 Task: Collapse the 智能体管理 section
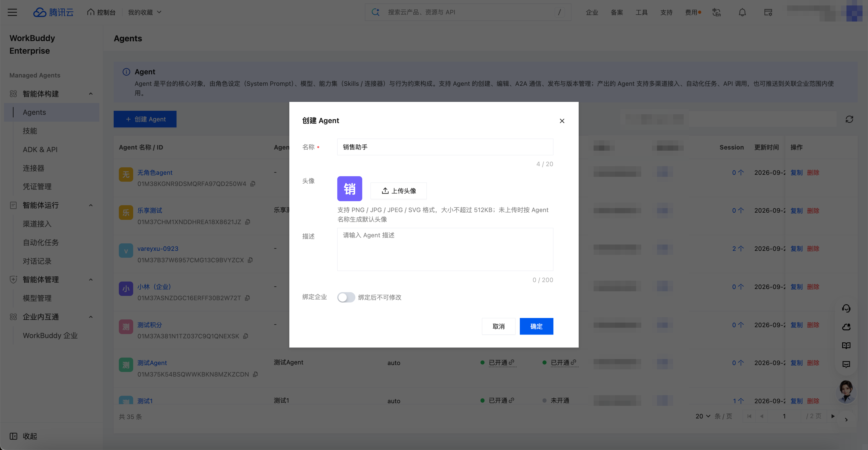[91, 280]
